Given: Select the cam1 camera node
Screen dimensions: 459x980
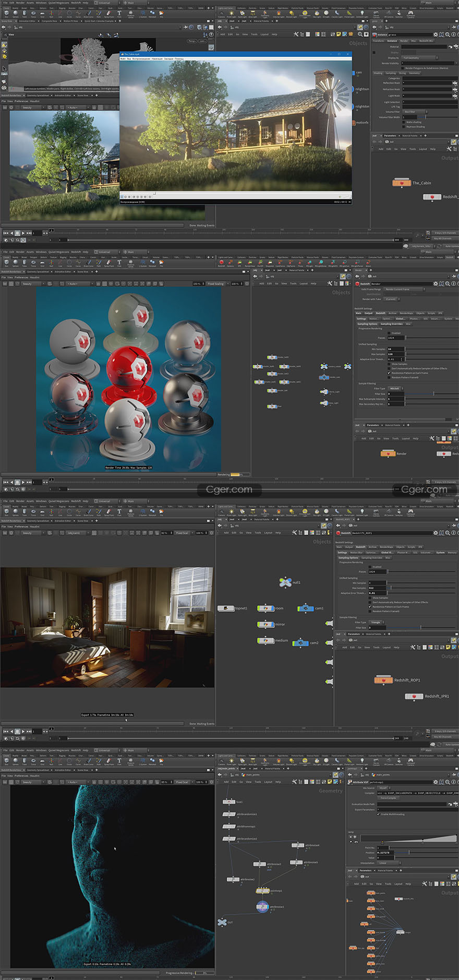Looking at the screenshot, I should (x=305, y=608).
